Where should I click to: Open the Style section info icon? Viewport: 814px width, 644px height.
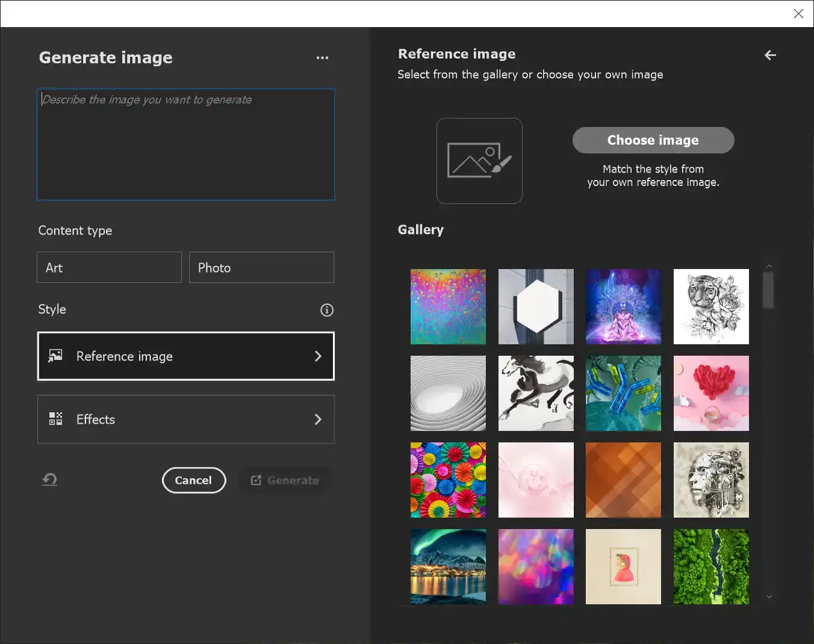point(327,310)
